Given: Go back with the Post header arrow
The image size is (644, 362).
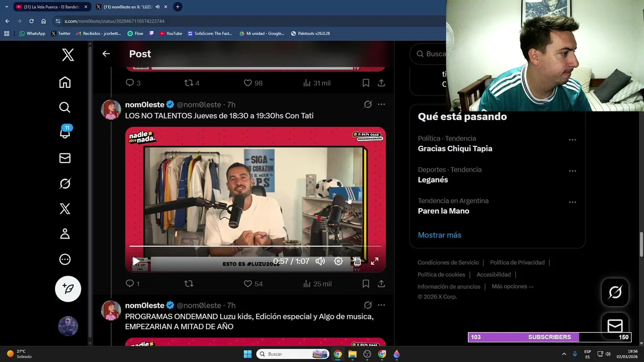Looking at the screenshot, I should (x=106, y=54).
